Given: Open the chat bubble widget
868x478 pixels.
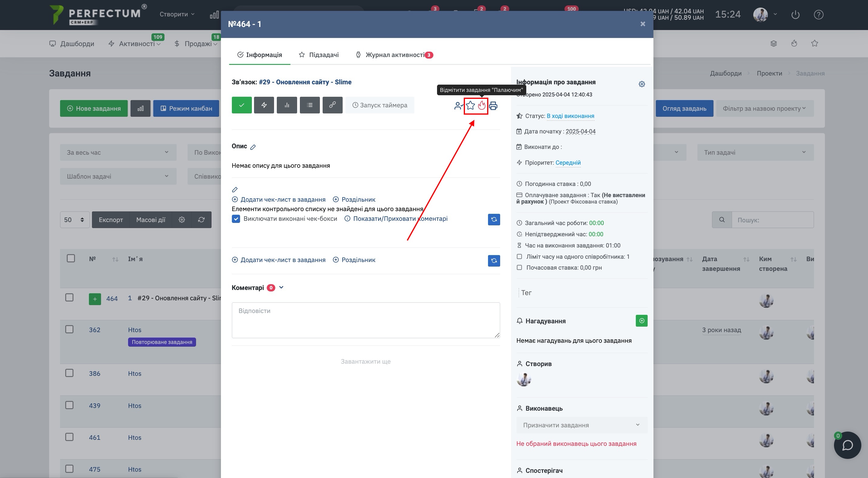Looking at the screenshot, I should click(x=847, y=445).
